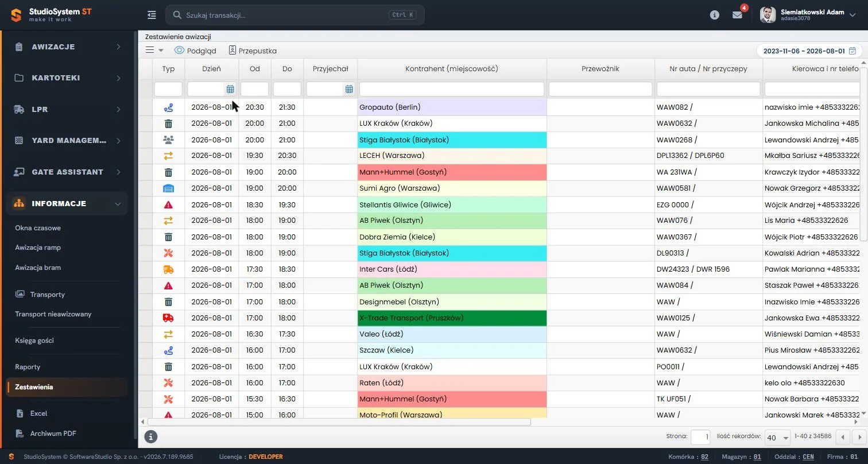Click the warning triangle in the Stellantis Gliwice row
The height and width of the screenshot is (464, 868).
[168, 204]
